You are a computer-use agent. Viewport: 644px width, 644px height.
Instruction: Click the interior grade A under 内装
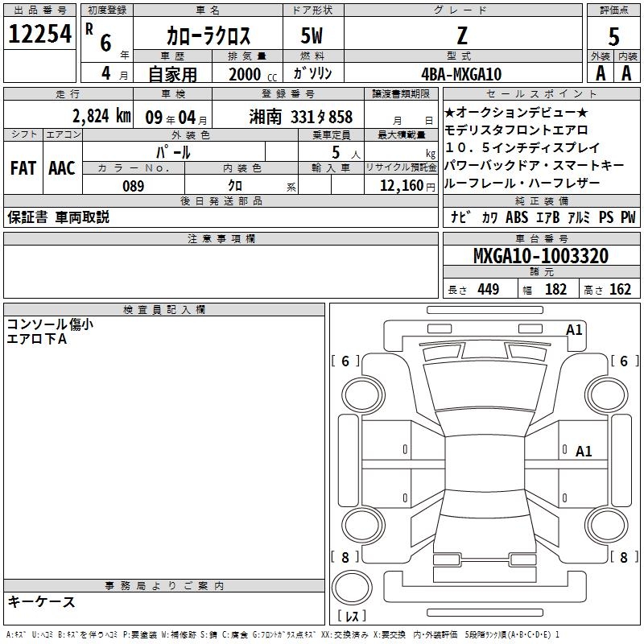[626, 72]
